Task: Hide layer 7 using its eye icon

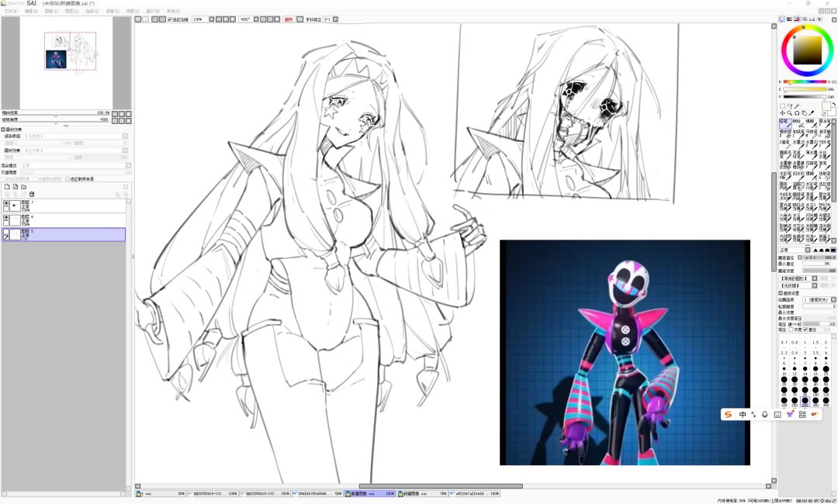Action: [6, 203]
